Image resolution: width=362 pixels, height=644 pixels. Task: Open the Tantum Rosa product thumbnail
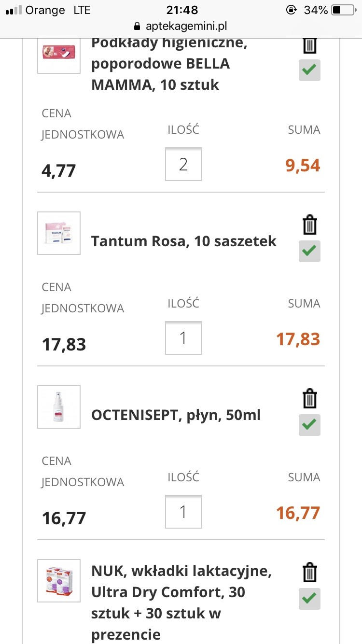[59, 233]
